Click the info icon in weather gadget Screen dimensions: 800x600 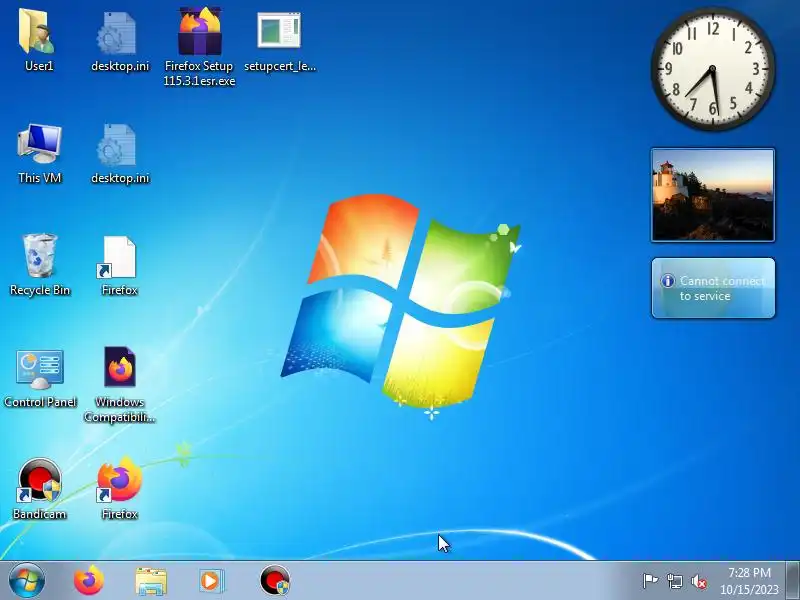(668, 281)
